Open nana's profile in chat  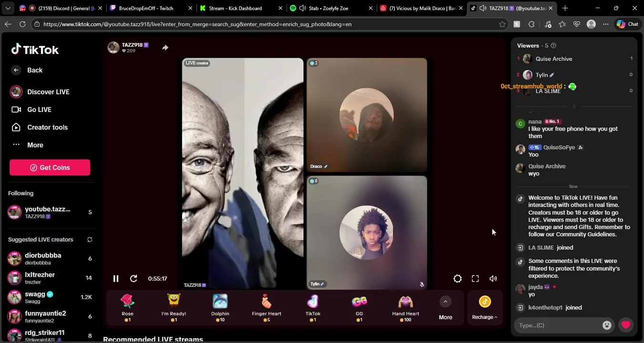[535, 121]
